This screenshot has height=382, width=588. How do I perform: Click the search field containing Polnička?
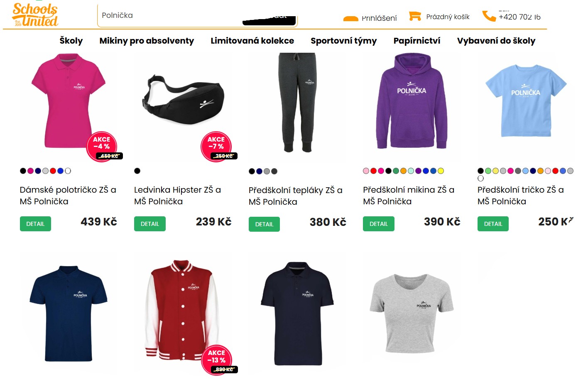[x=170, y=15]
